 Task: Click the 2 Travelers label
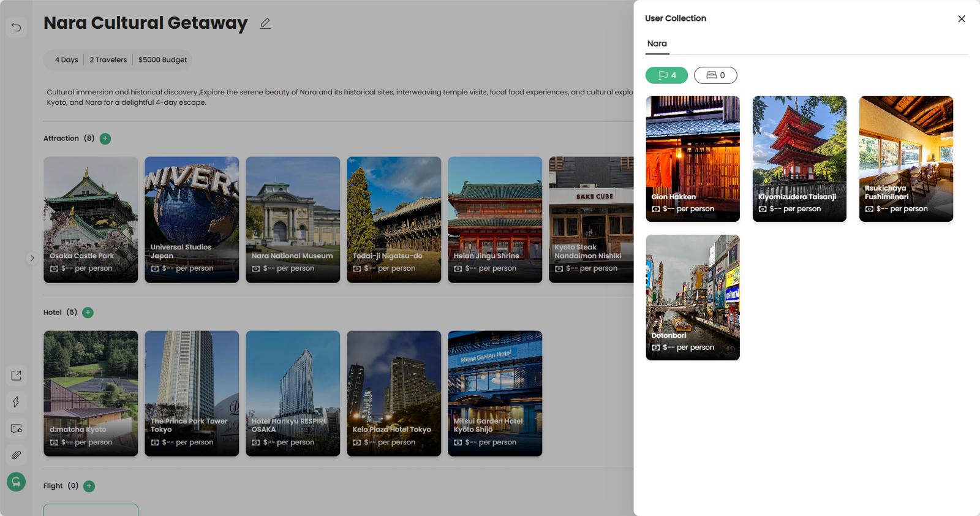click(x=108, y=60)
